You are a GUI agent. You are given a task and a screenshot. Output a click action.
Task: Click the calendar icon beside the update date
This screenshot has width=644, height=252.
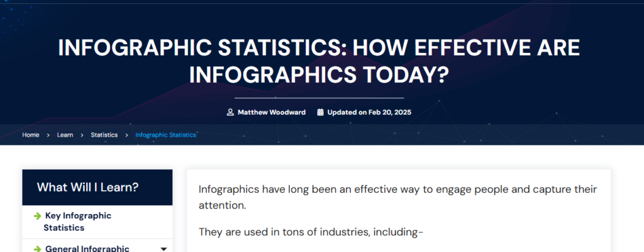(x=320, y=112)
